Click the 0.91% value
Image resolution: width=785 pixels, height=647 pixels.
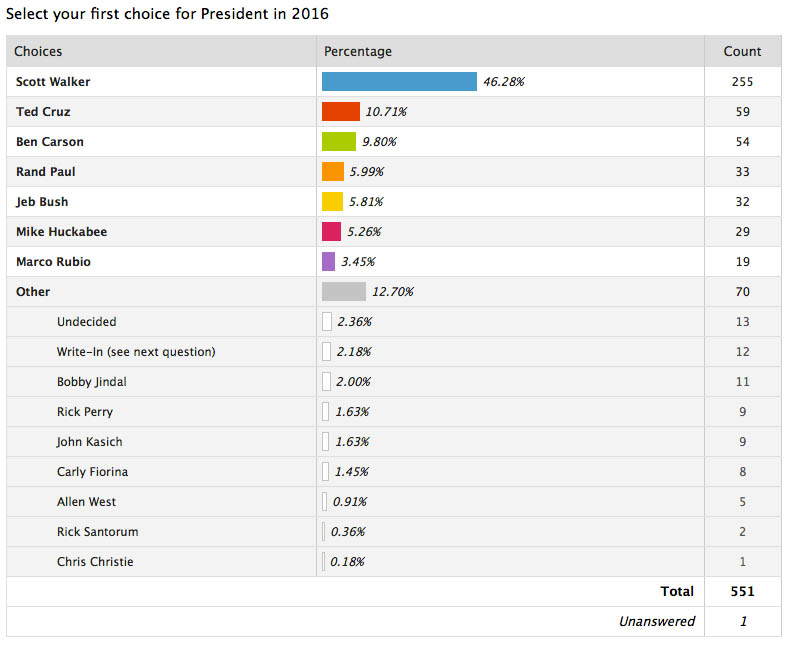pyautogui.click(x=350, y=502)
